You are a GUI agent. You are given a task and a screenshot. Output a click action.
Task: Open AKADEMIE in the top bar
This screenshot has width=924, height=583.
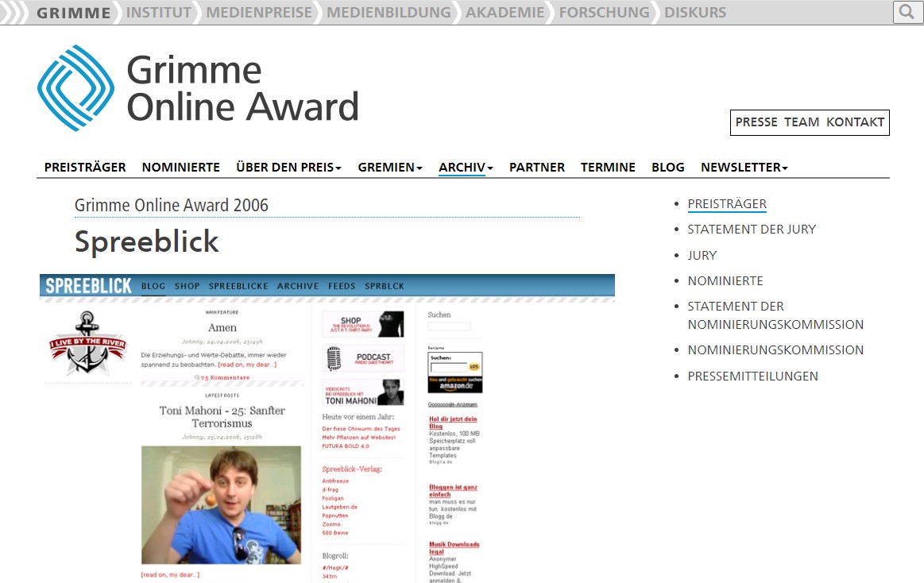[505, 13]
